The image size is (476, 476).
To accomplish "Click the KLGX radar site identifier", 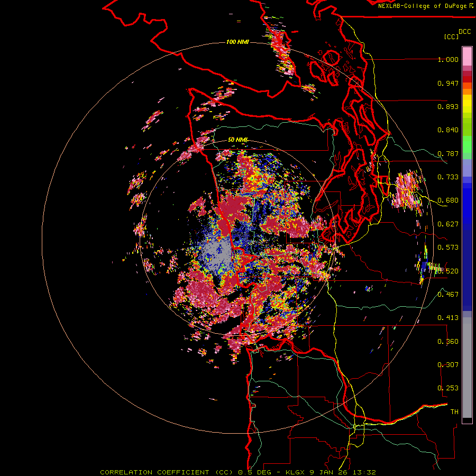I will pos(296,472).
